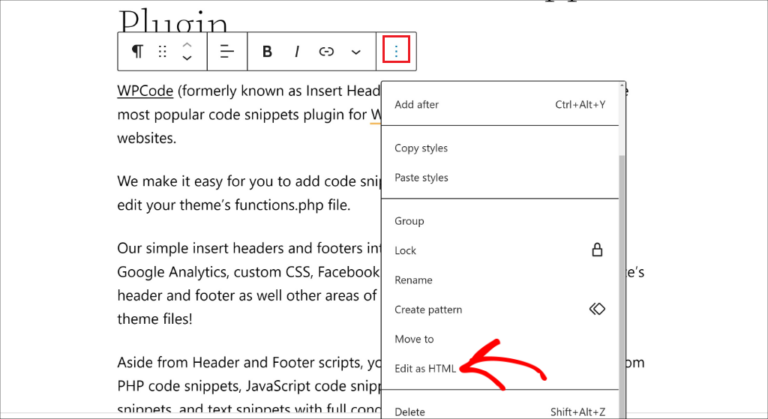This screenshot has height=419, width=768.
Task: Click the three-dot block options button
Action: click(x=397, y=51)
